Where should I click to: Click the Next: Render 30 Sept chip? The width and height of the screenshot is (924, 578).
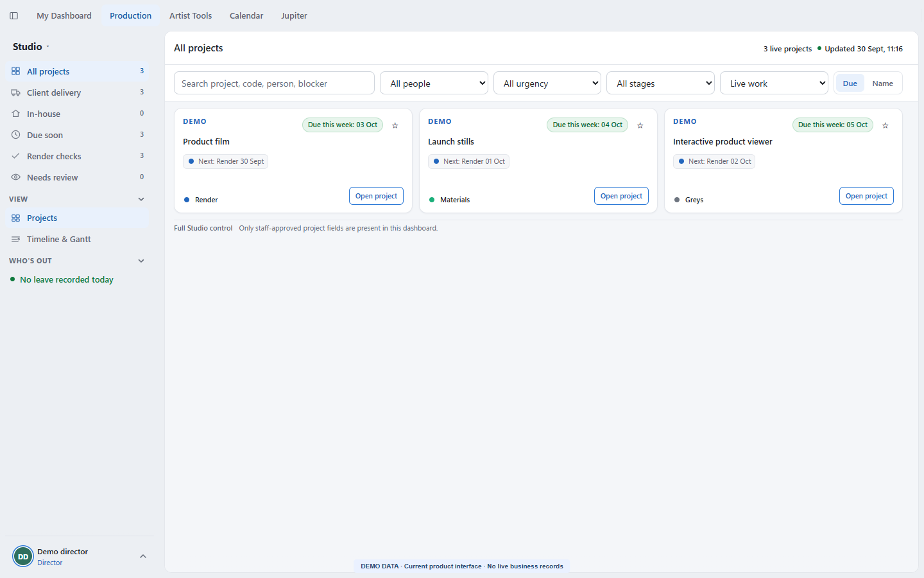pyautogui.click(x=225, y=161)
